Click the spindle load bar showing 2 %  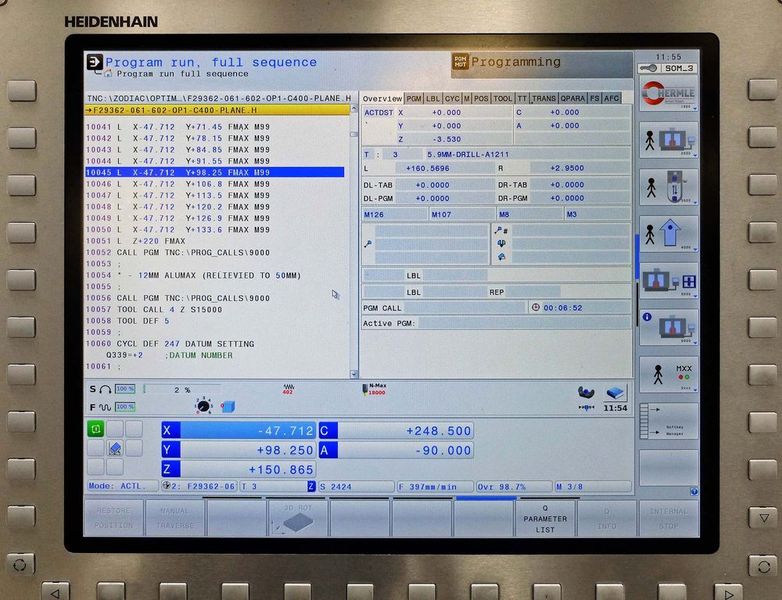tap(182, 390)
